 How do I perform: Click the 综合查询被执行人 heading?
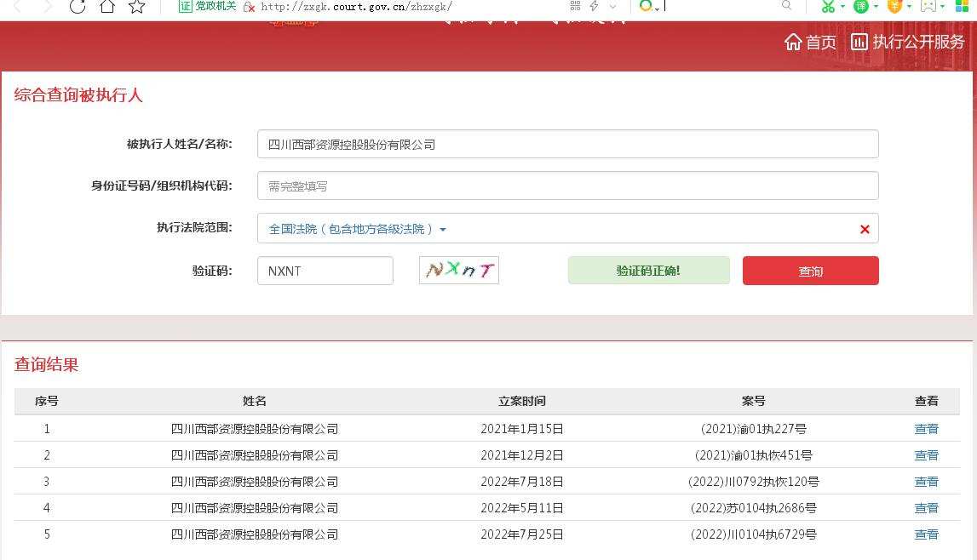point(78,95)
